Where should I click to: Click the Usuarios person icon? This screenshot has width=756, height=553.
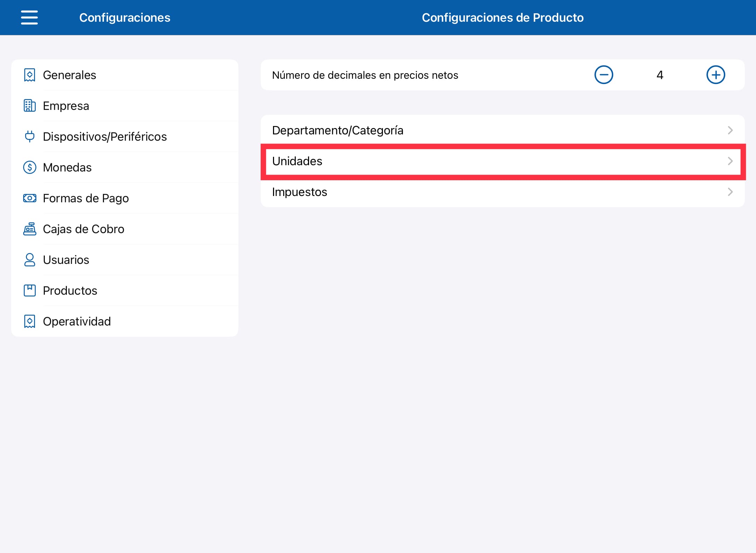click(30, 260)
